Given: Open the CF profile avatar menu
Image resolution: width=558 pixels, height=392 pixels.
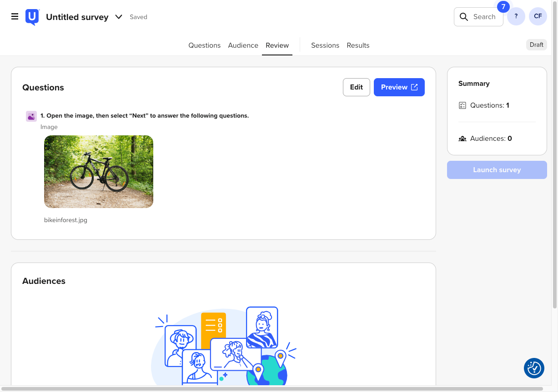Looking at the screenshot, I should pyautogui.click(x=538, y=16).
